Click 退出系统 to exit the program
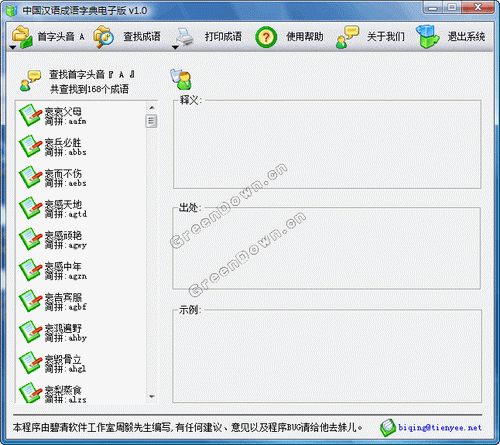Image resolution: width=500 pixels, height=445 pixels. pyautogui.click(x=451, y=37)
